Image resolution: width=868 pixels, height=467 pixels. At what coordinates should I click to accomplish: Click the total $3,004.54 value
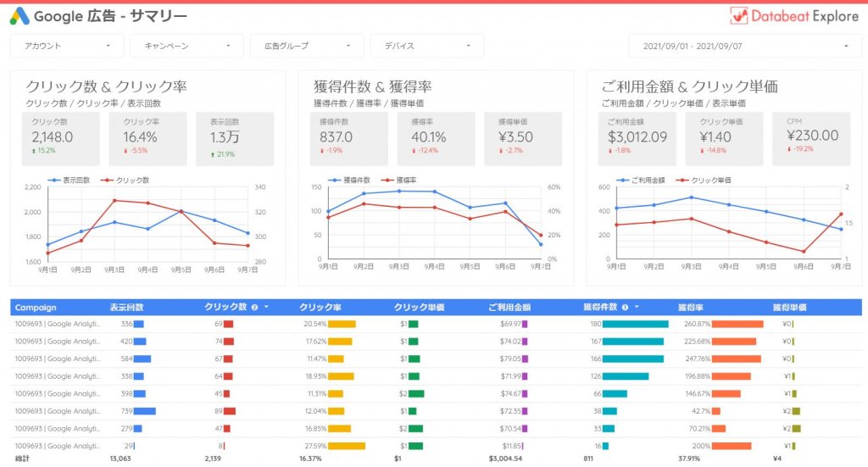pyautogui.click(x=505, y=459)
